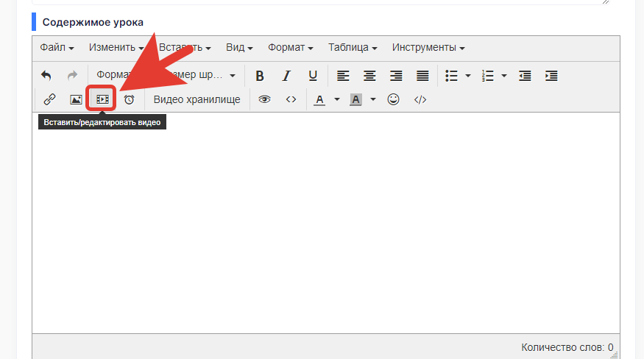This screenshot has width=644, height=359.
Task: Open the Инструменты menu
Action: [428, 48]
